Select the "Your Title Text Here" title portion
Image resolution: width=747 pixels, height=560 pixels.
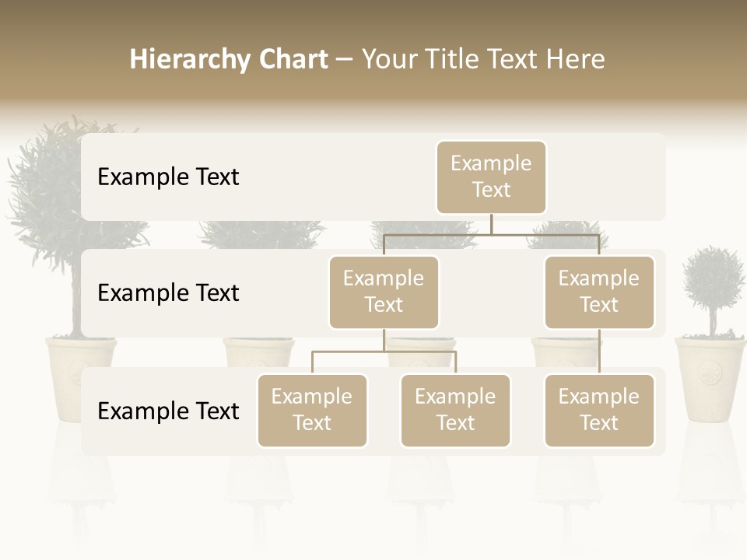483,59
